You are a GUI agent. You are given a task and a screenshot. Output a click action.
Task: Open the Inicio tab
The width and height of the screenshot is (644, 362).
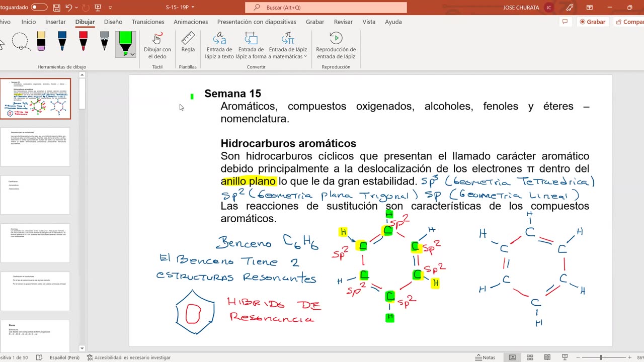pos(29,22)
